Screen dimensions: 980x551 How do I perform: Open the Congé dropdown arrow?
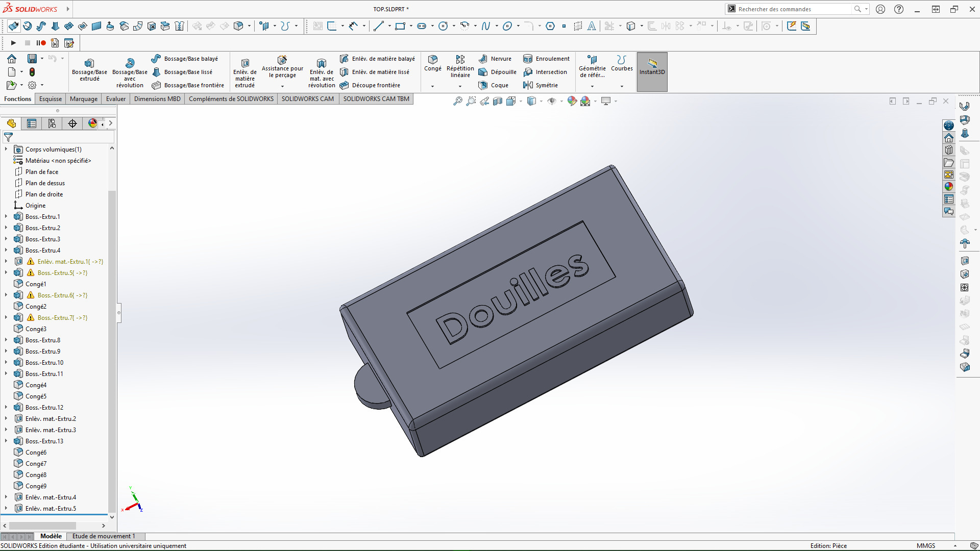[x=432, y=87]
